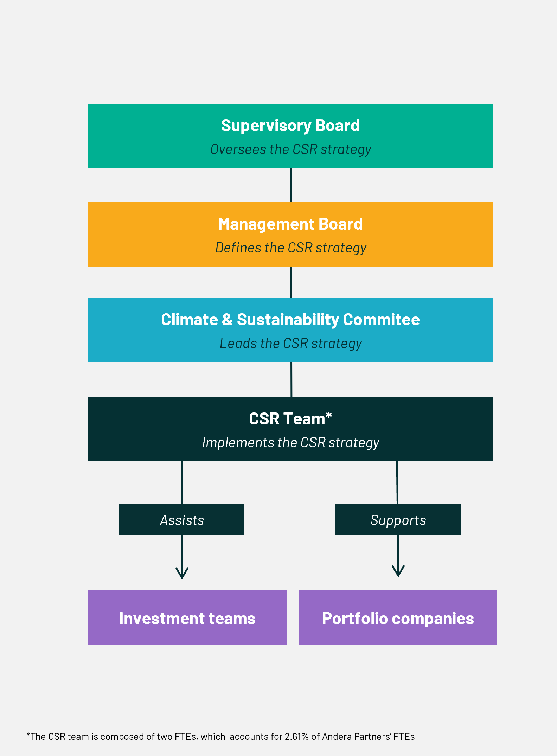
Task: Click connector line above CSR Team box
Action: coord(291,379)
